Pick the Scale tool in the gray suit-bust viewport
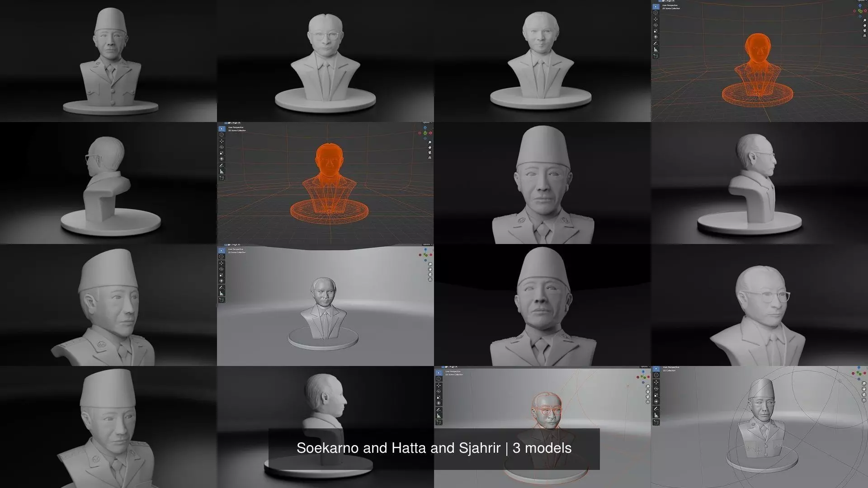 (x=221, y=275)
